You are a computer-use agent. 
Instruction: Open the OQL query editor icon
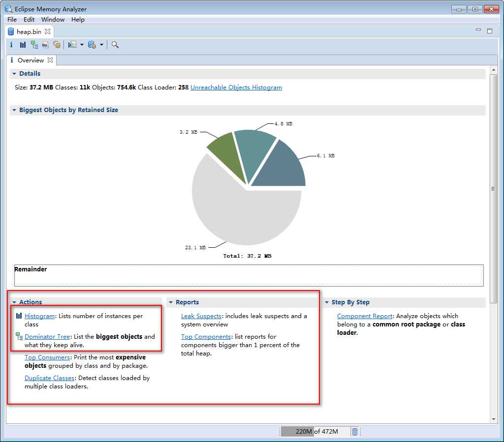pos(45,45)
